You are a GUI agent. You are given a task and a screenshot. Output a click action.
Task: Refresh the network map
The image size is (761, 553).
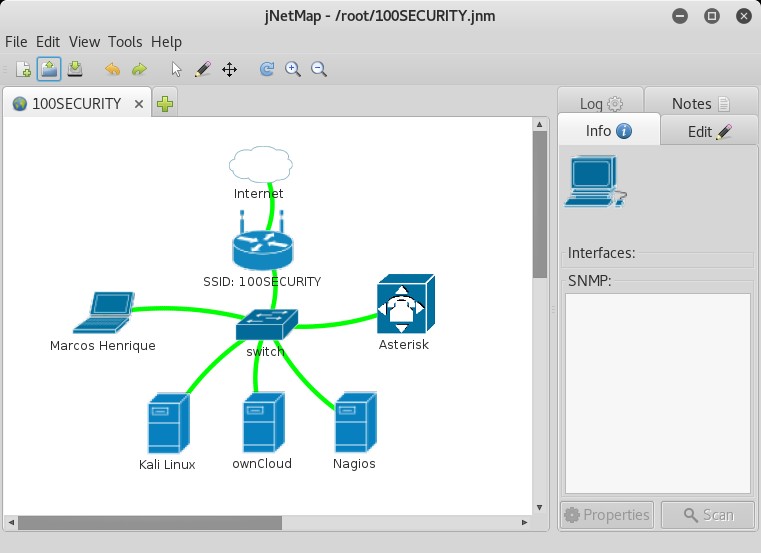(266, 69)
